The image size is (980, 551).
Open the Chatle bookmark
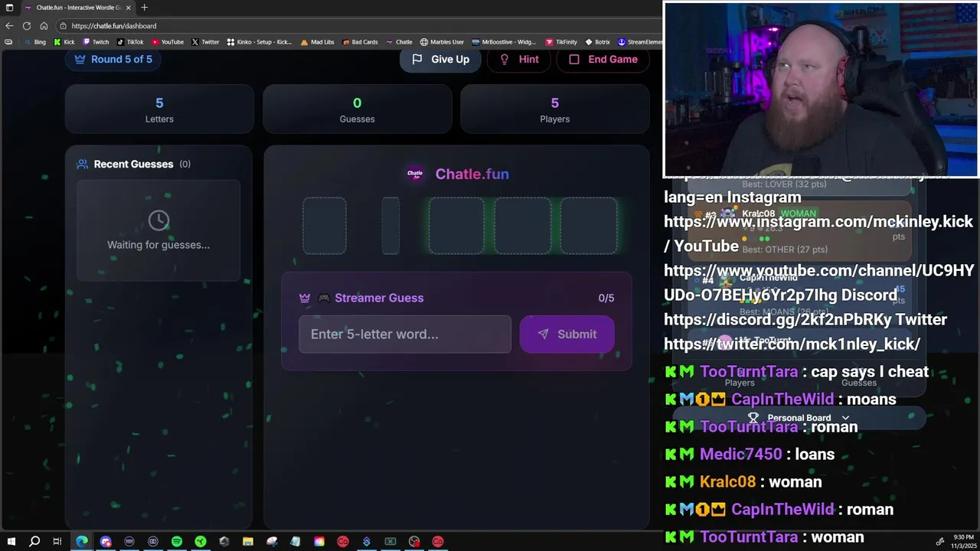point(399,42)
